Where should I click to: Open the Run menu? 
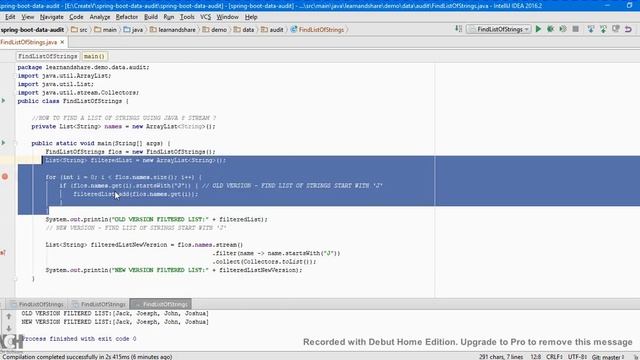[169, 17]
